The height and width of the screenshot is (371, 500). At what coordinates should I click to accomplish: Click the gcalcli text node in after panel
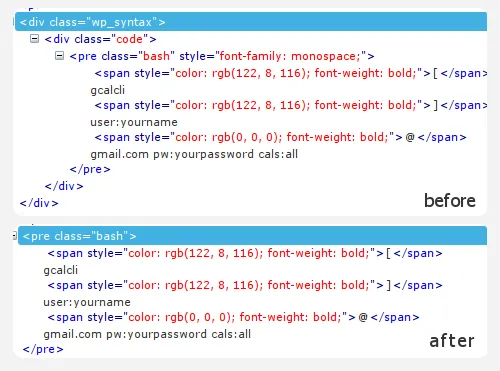click(x=61, y=270)
